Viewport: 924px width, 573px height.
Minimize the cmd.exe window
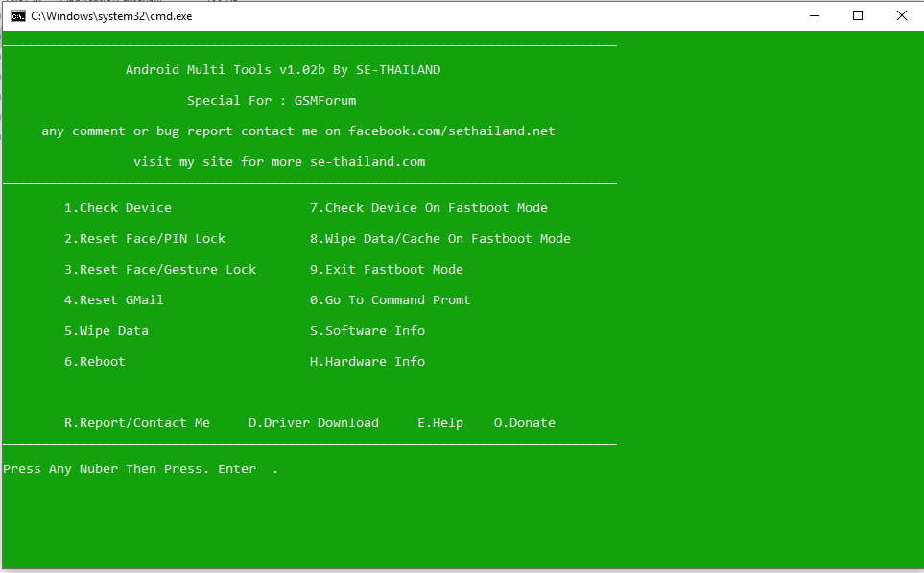tap(815, 16)
